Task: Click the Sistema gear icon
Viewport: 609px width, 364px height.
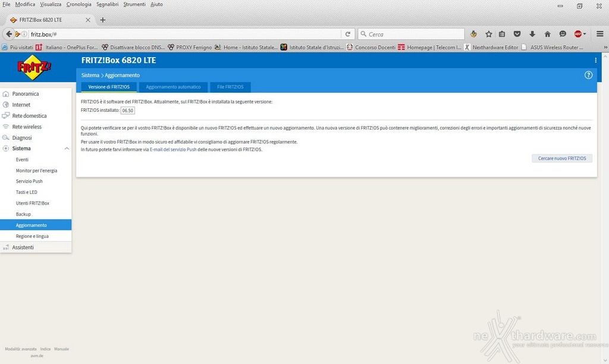Action: (x=6, y=149)
